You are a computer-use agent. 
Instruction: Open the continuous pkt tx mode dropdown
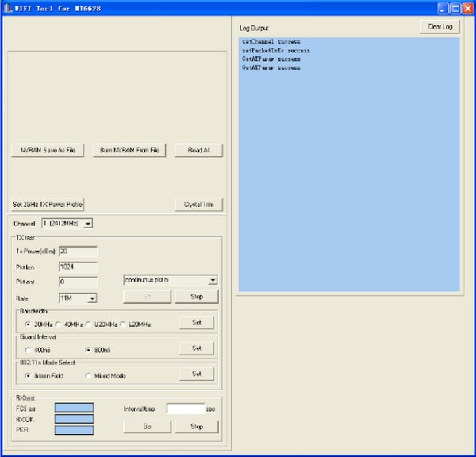[213, 280]
